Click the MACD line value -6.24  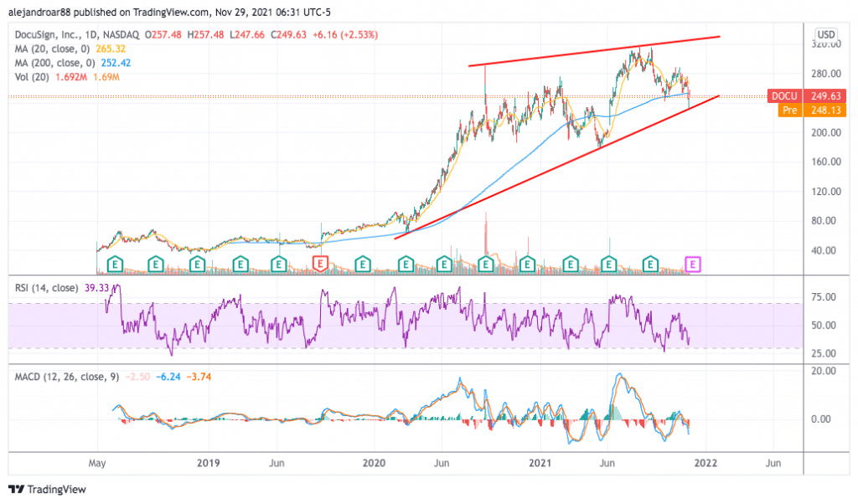click(168, 377)
